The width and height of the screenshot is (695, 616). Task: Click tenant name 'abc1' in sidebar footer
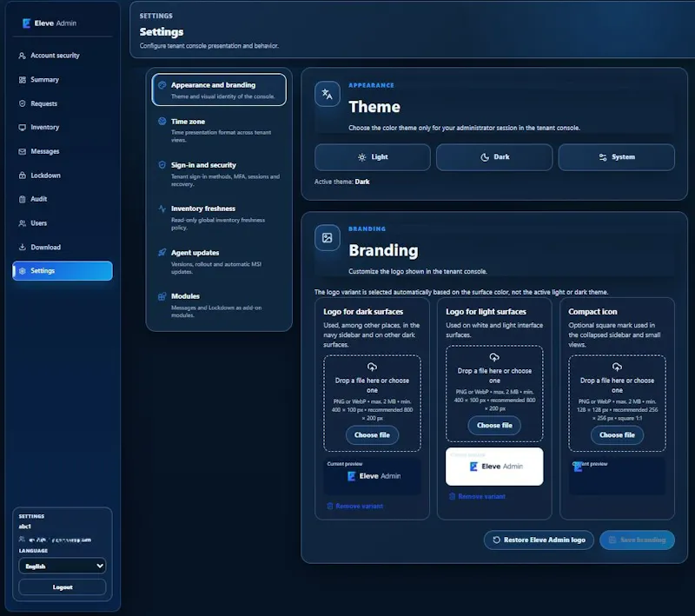pyautogui.click(x=25, y=526)
